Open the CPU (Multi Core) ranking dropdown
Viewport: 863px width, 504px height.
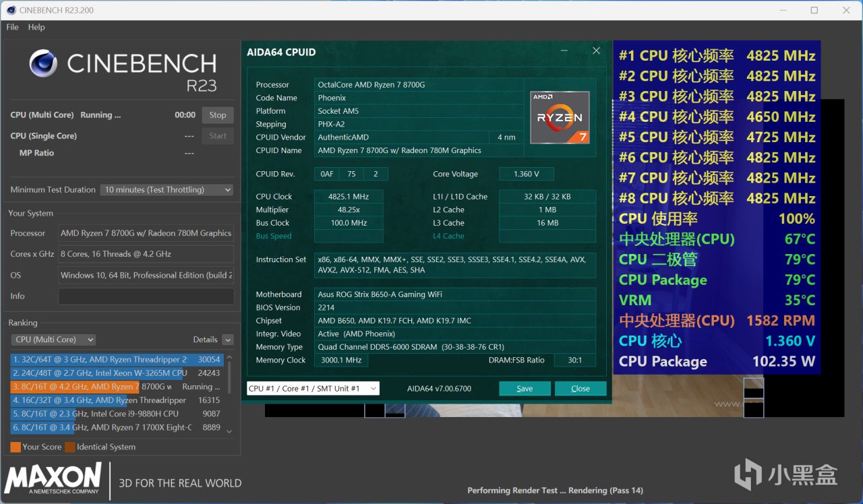click(53, 340)
